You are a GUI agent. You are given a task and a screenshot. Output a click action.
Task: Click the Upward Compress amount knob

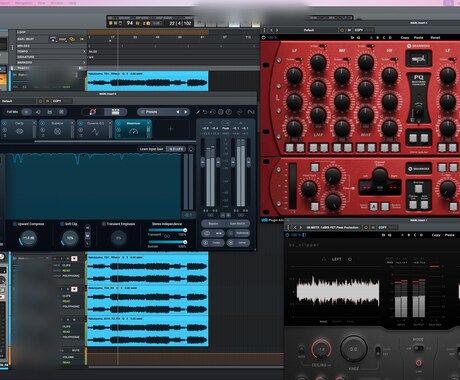(28, 238)
